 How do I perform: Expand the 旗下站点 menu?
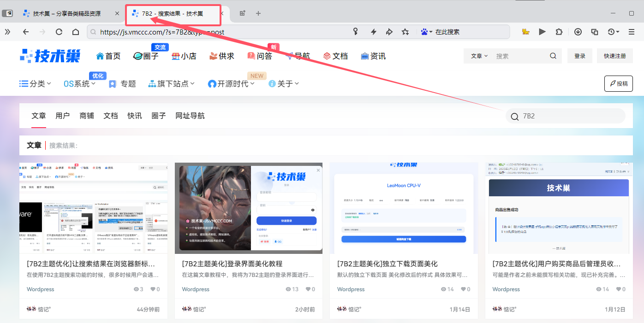click(x=171, y=83)
